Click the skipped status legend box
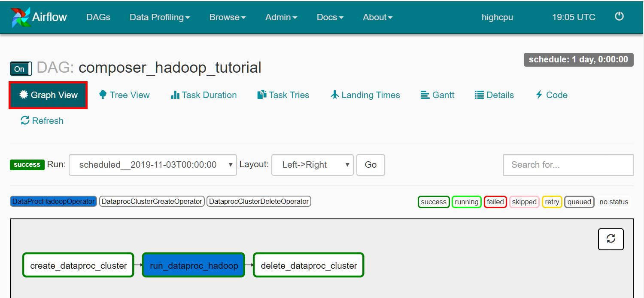Image resolution: width=644 pixels, height=298 pixels. pos(524,202)
